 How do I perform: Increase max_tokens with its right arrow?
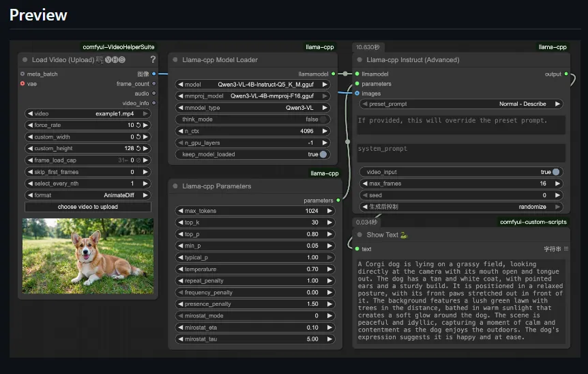click(x=329, y=211)
